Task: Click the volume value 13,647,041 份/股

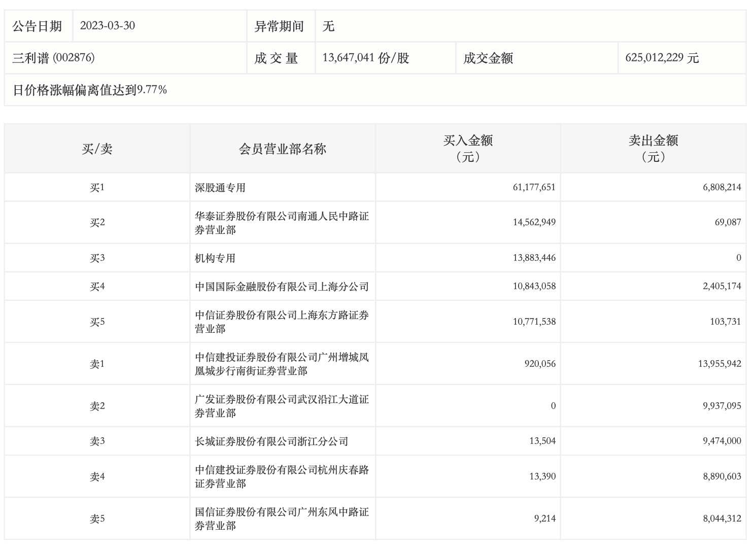Action: [x=365, y=58]
